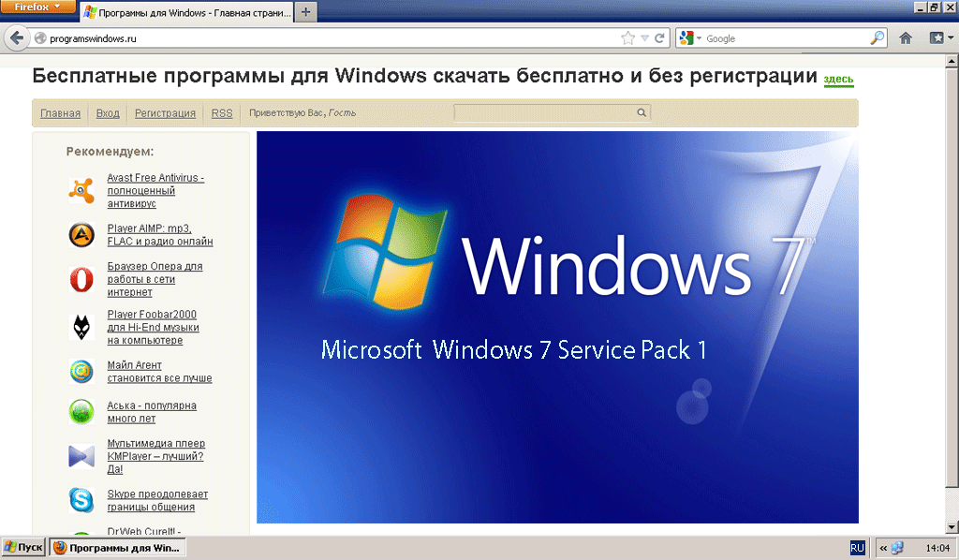Click the Windows 7 Service Pack banner
Viewport: 959px width, 560px height.
(557, 327)
